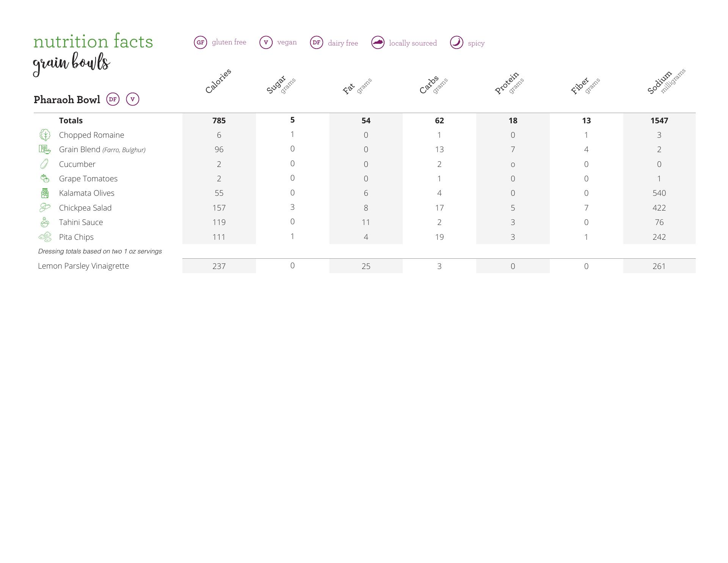Click the Pita Chips icon
The height and width of the screenshot is (563, 728).
[x=45, y=237]
